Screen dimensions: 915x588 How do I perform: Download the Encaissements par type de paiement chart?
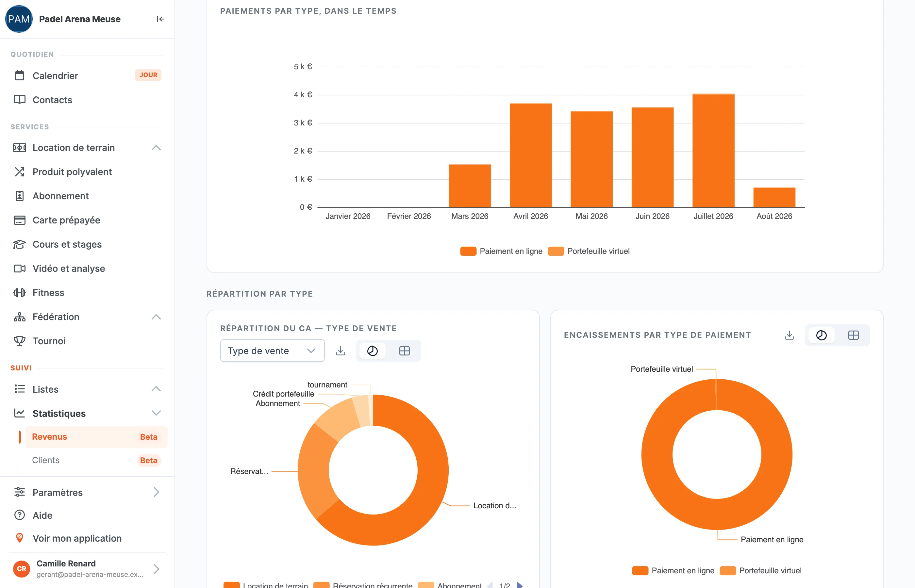[x=790, y=335]
